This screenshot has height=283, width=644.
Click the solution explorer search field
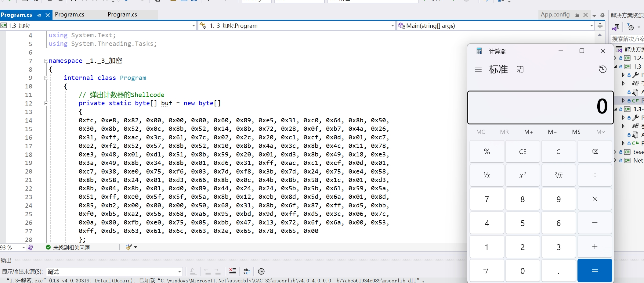tap(627, 39)
